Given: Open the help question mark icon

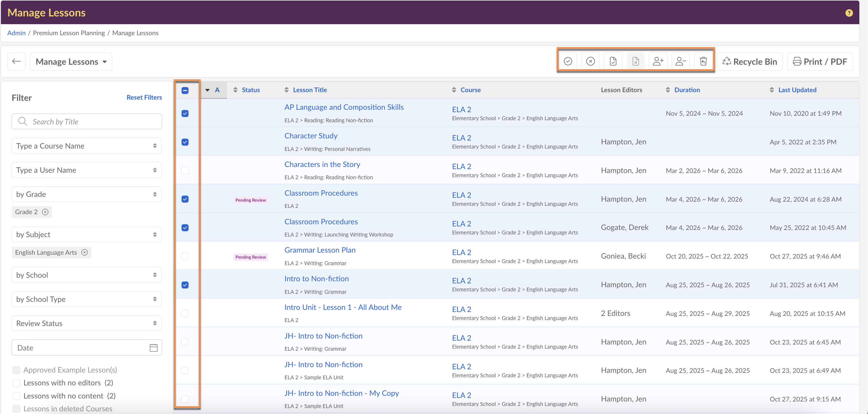Looking at the screenshot, I should [849, 13].
